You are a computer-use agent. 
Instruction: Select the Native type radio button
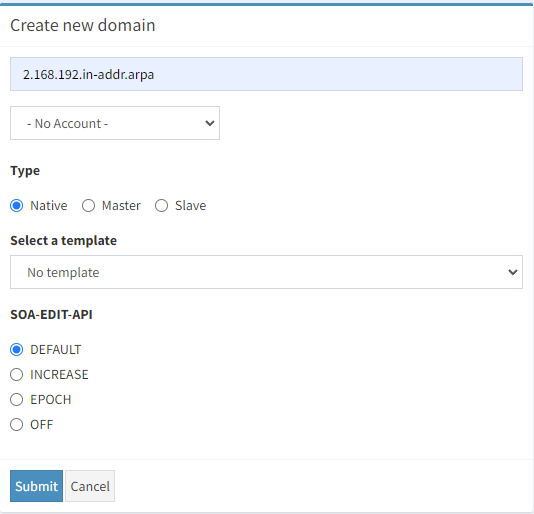coord(17,206)
